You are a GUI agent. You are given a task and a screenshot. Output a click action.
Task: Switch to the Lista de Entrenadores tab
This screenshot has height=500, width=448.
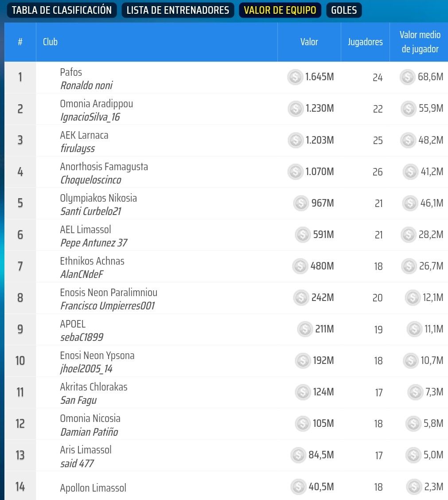178,10
